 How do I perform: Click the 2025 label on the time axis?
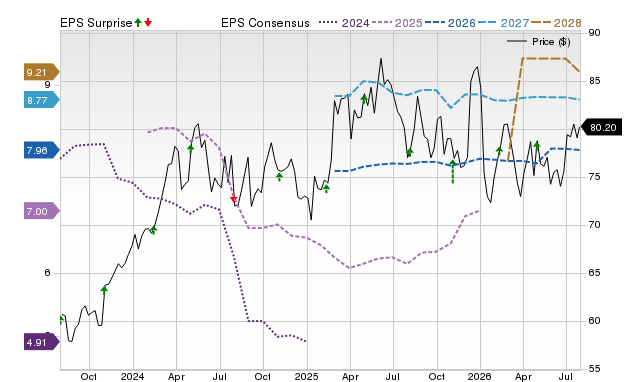tap(306, 376)
